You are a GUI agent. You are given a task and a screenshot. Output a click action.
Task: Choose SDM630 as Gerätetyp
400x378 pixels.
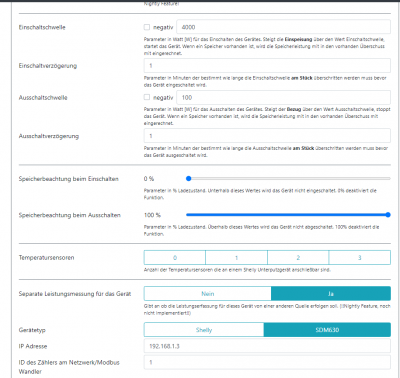coord(327,330)
